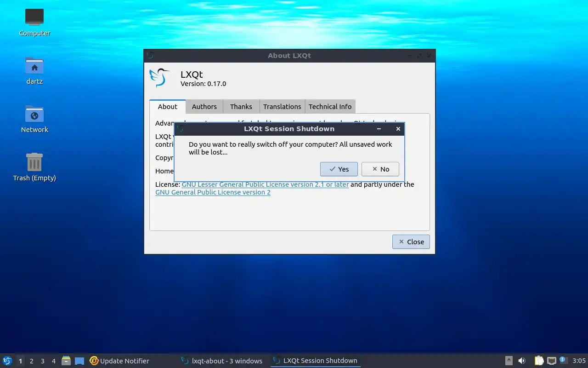This screenshot has width=588, height=368.
Task: Click the About LXQt window title bar menu icon
Action: point(150,56)
